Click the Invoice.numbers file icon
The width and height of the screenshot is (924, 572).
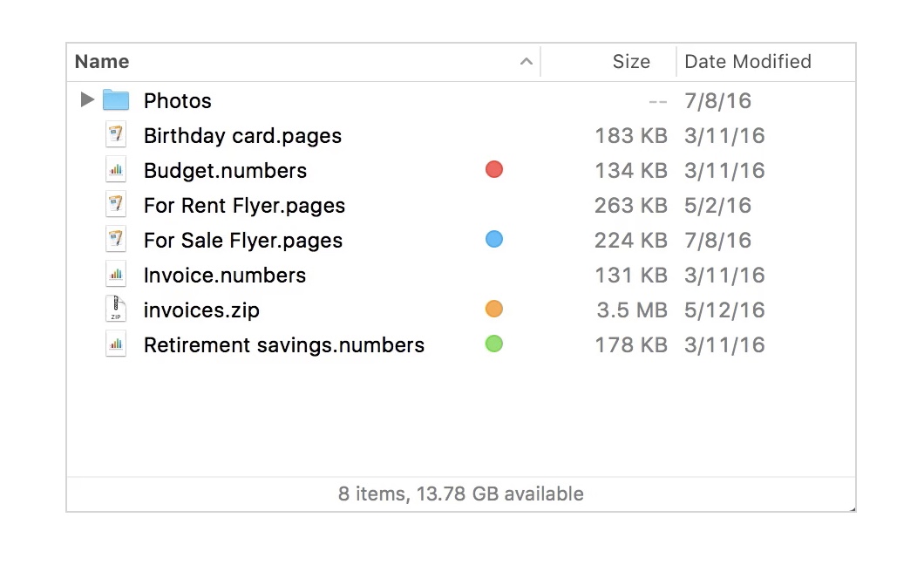pos(116,275)
